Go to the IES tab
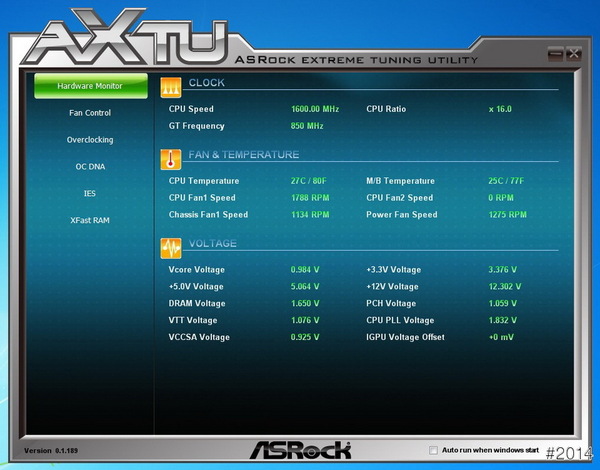This screenshot has height=470, width=600. 90,193
